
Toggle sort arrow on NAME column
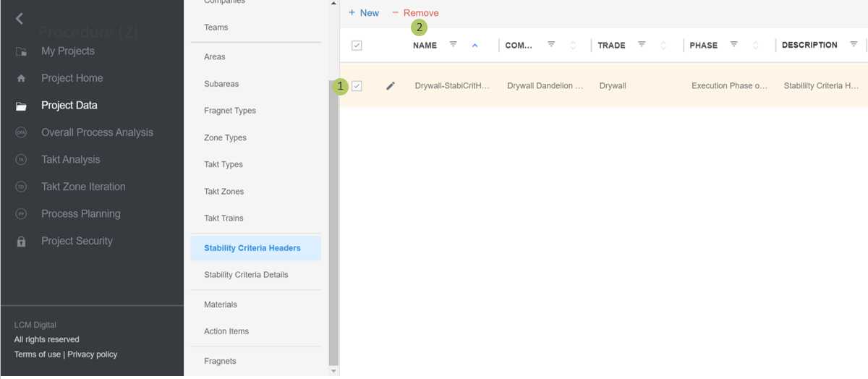(x=475, y=46)
